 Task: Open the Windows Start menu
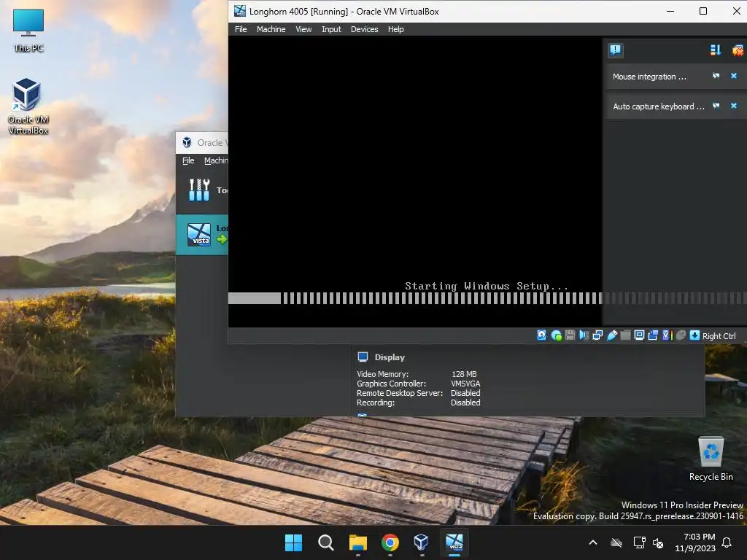click(293, 542)
